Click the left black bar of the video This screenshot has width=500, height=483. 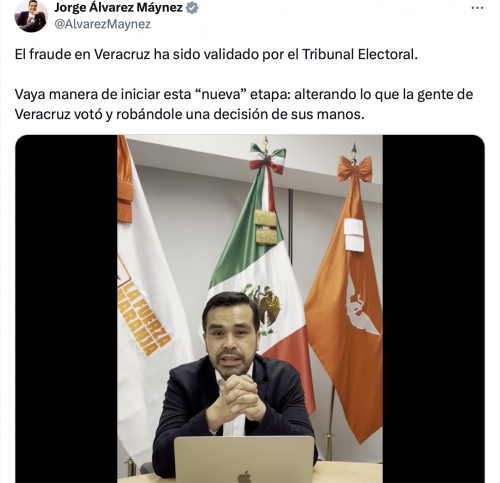click(x=66, y=309)
